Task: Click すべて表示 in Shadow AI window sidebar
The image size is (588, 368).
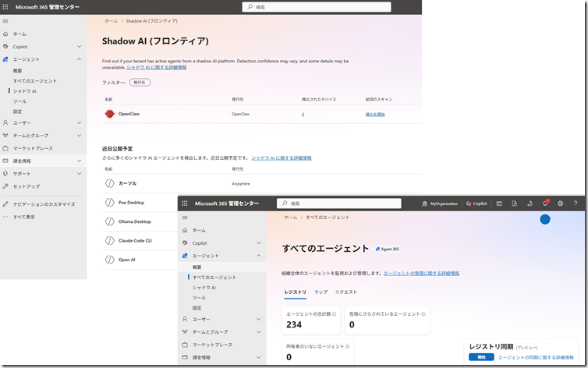Action: pos(24,217)
